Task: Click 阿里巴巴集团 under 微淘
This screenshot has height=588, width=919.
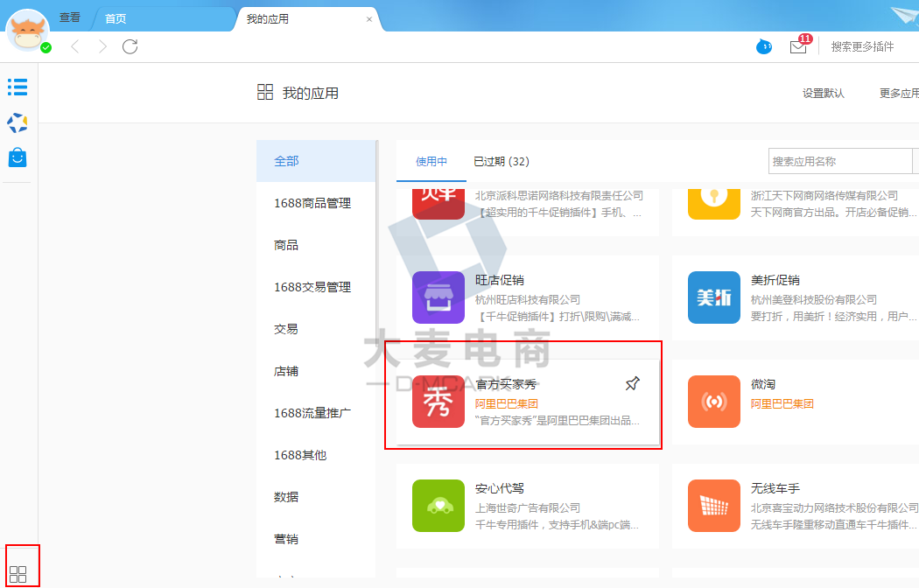Action: tap(782, 403)
